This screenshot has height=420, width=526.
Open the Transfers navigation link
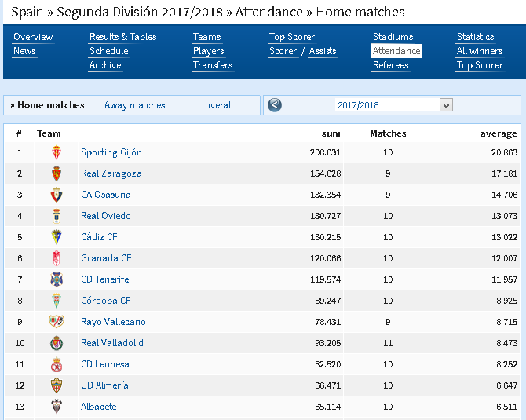(213, 65)
